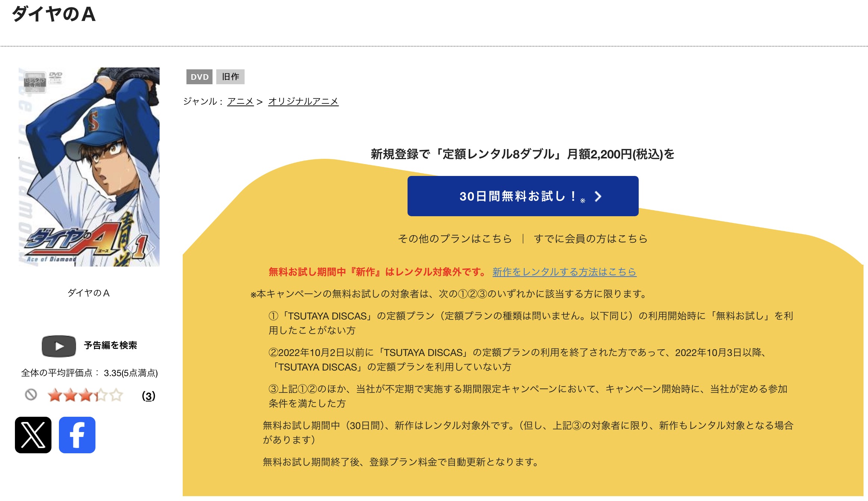Click the 旧作 tag badge
The image size is (868, 501).
[230, 77]
